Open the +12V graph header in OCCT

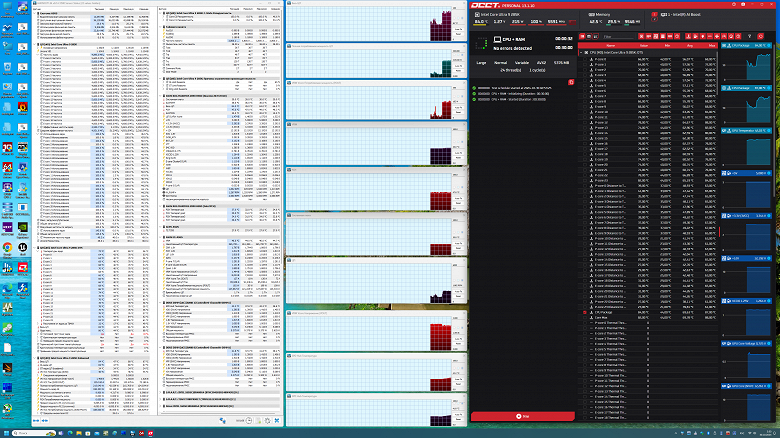pyautogui.click(x=746, y=258)
